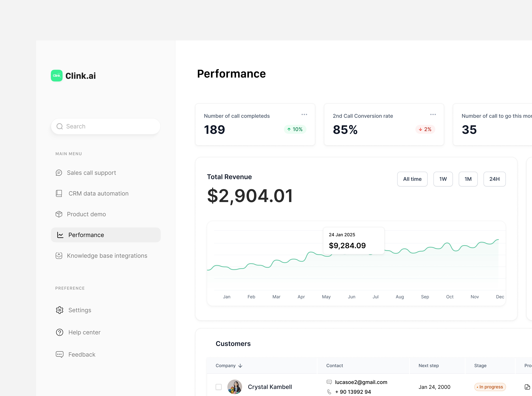Open CRM data automation via its book icon
Image resolution: width=532 pixels, height=396 pixels.
(x=59, y=193)
